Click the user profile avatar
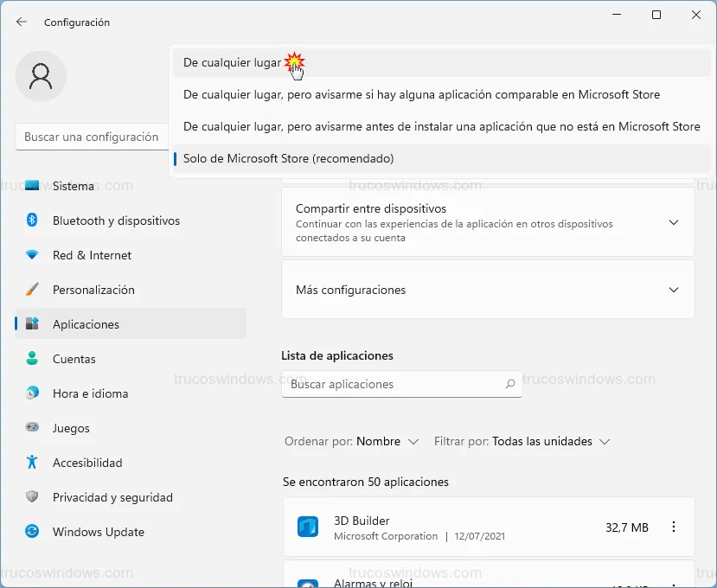Viewport: 717px width, 588px height. tap(41, 76)
